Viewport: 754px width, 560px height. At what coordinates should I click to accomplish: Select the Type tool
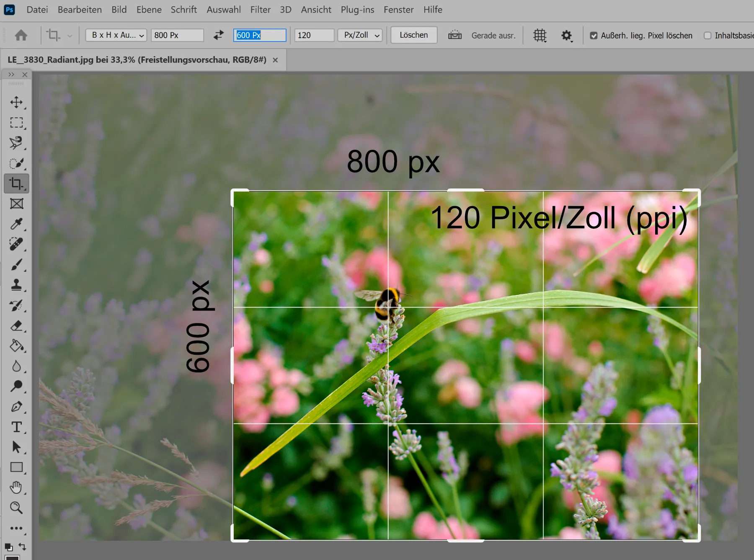(16, 427)
